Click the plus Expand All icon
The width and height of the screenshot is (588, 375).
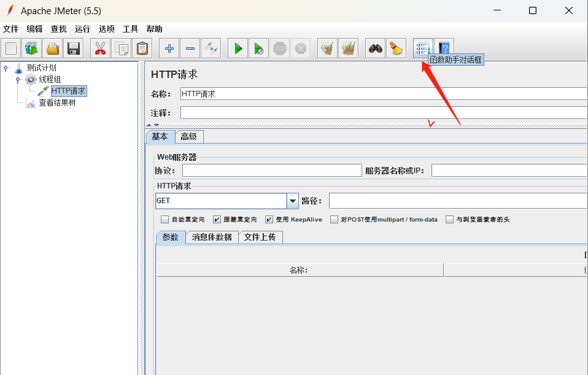point(169,48)
